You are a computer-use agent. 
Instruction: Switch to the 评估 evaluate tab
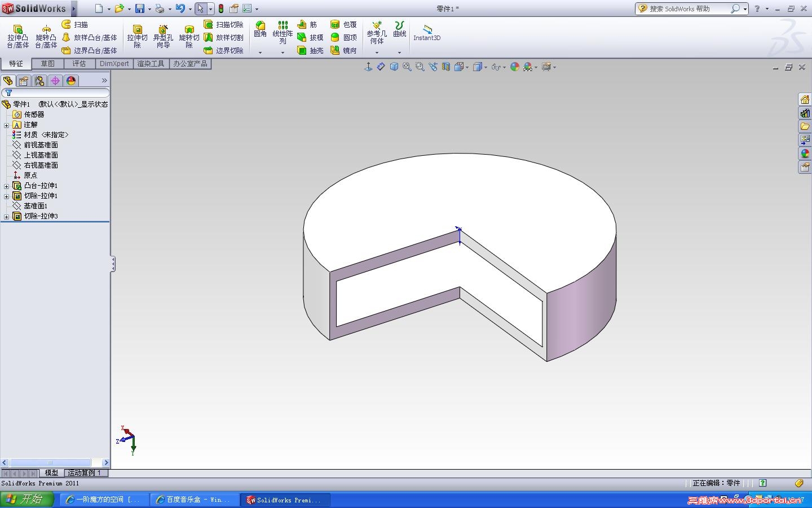coord(80,64)
